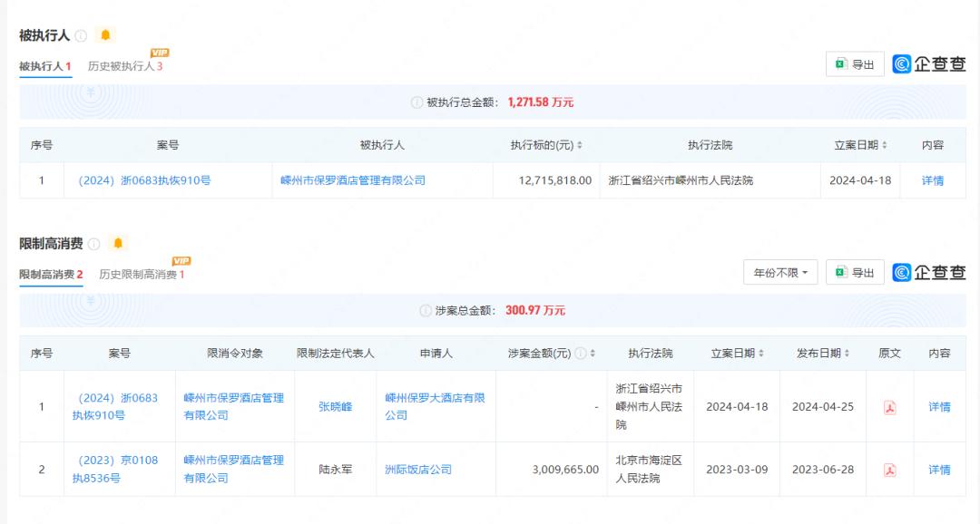Open 限消令对象 company in row 1
The height and width of the screenshot is (524, 980).
tap(234, 406)
